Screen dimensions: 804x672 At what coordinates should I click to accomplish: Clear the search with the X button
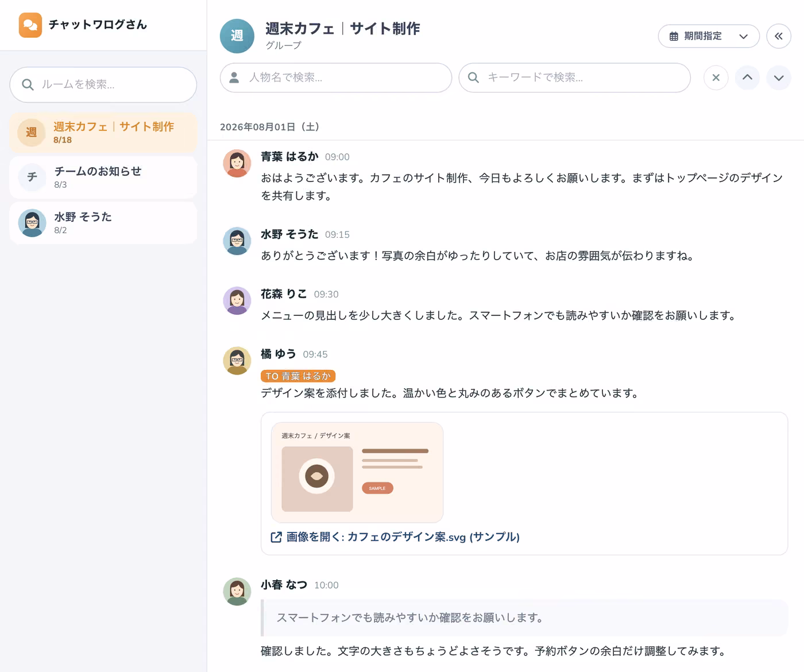716,78
